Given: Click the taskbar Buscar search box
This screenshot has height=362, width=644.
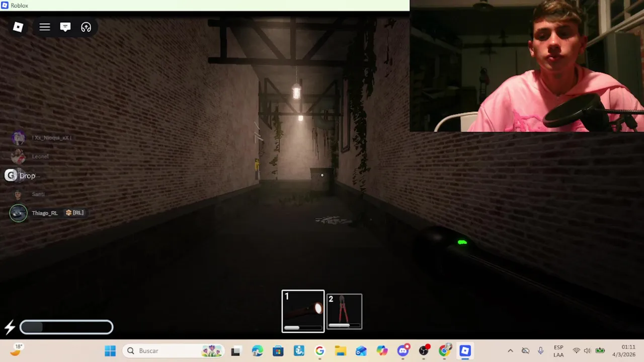Looking at the screenshot, I should pyautogui.click(x=174, y=351).
